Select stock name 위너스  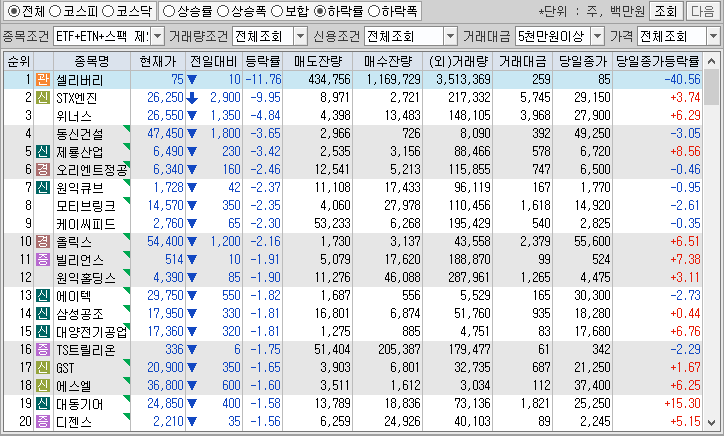click(x=74, y=116)
